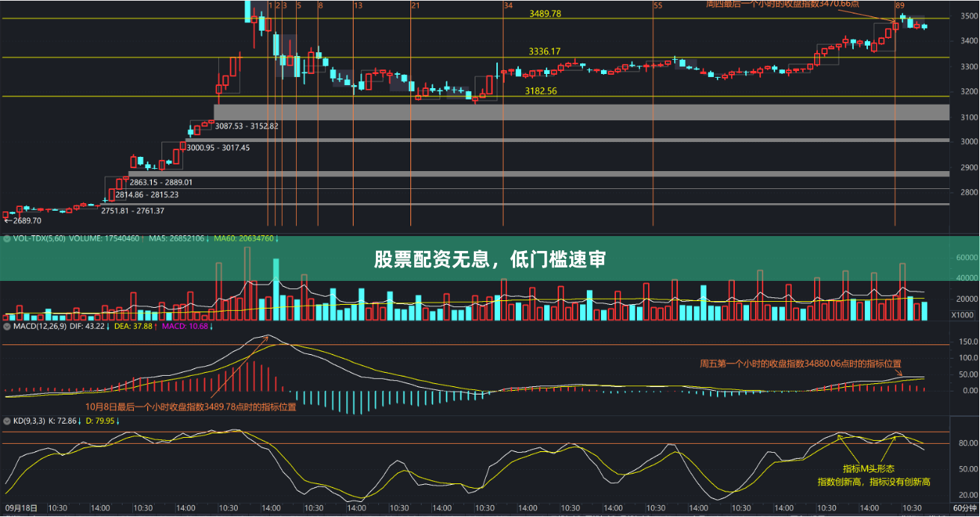Screen dimensions: 980x517
Task: Click time cycle marker 13
Action: click(x=359, y=5)
